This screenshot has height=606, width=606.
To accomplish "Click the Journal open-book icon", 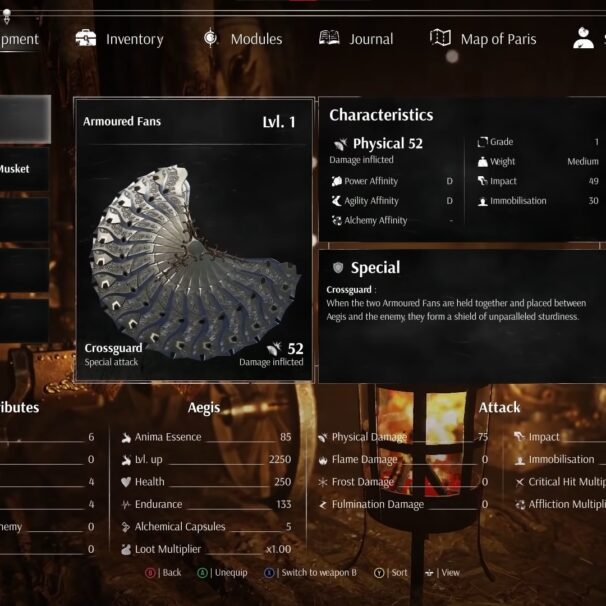I will tap(329, 38).
